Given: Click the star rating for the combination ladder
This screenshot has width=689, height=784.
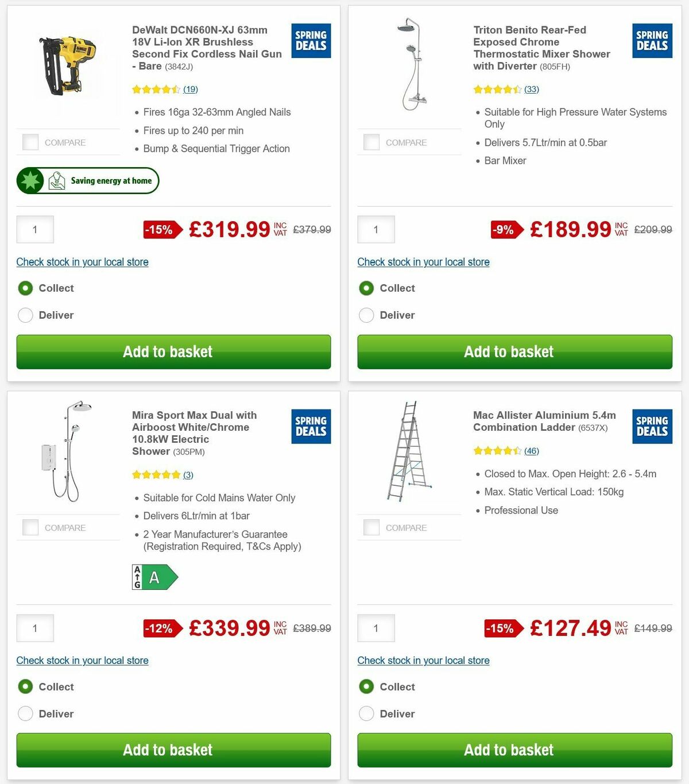Looking at the screenshot, I should 497,451.
